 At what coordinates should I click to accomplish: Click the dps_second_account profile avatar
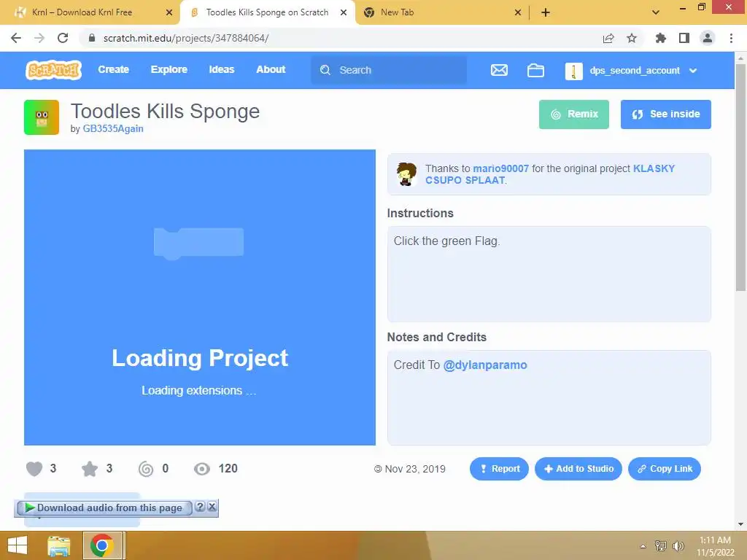pos(573,71)
